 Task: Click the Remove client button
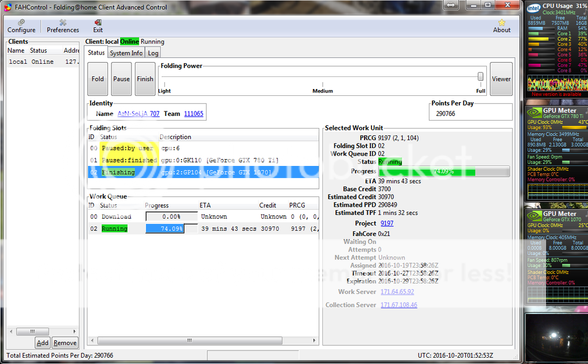point(65,343)
